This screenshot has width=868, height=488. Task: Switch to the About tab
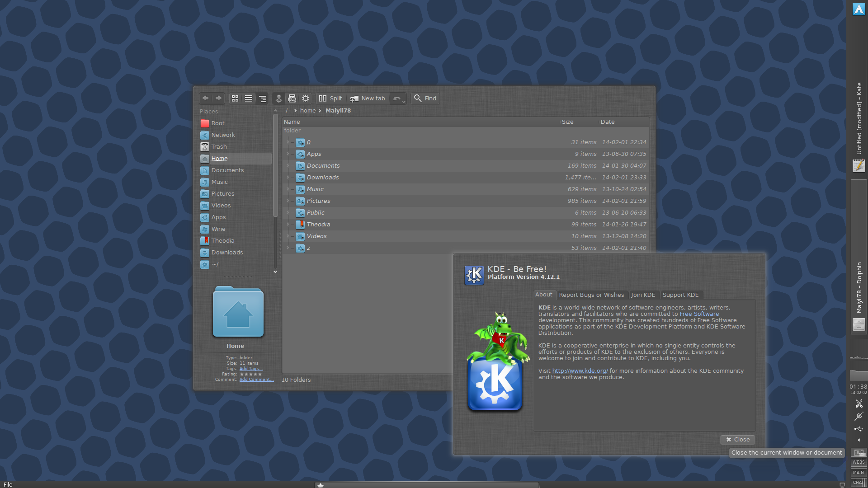pyautogui.click(x=544, y=295)
